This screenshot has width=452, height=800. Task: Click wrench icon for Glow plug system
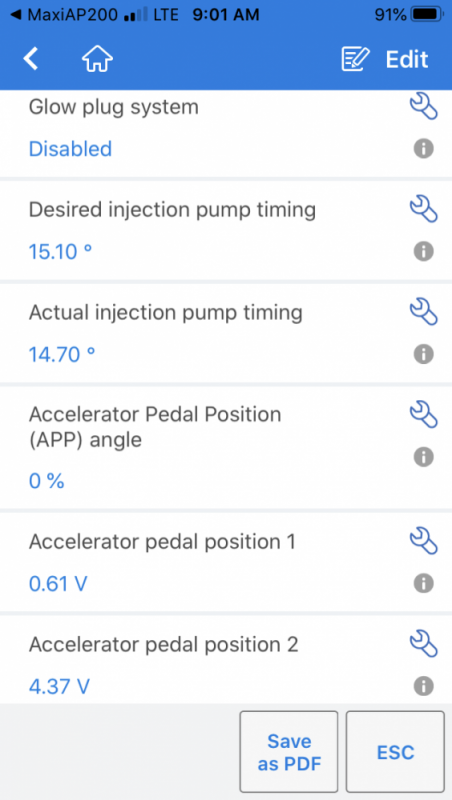click(x=423, y=107)
